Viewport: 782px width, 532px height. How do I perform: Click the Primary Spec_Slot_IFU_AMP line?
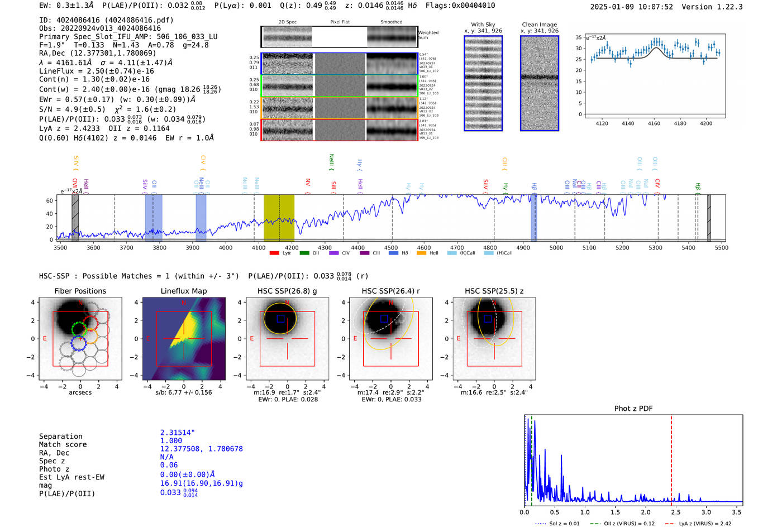tap(128, 36)
